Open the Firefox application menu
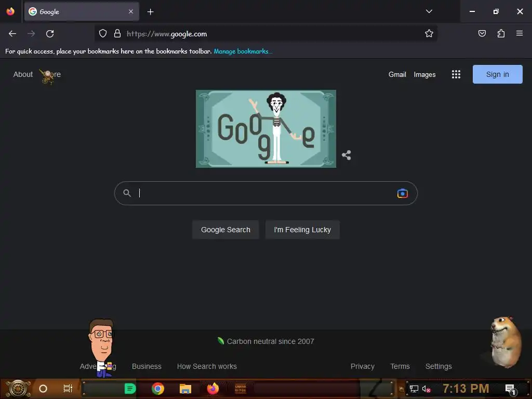The height and width of the screenshot is (399, 532). click(x=519, y=33)
